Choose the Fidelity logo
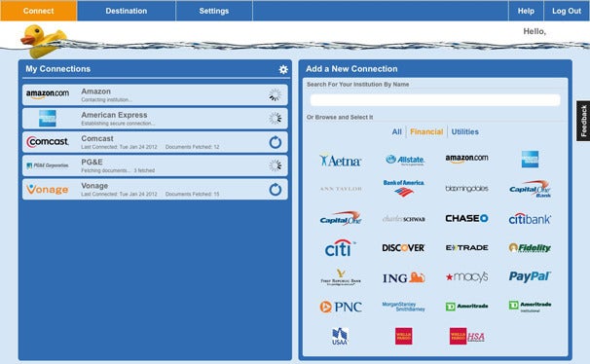This screenshot has height=364, width=590. pyautogui.click(x=530, y=248)
